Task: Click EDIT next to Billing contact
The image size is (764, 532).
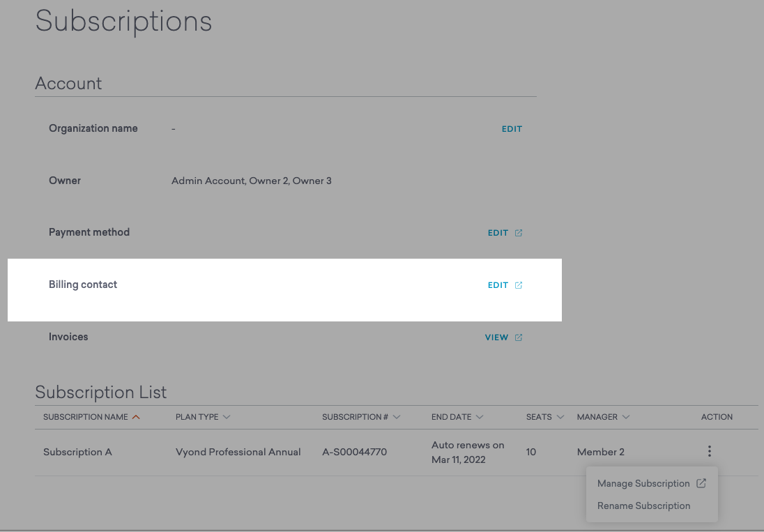Action: coord(497,284)
